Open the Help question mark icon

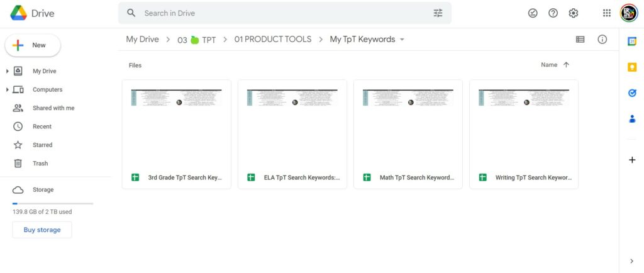[553, 13]
